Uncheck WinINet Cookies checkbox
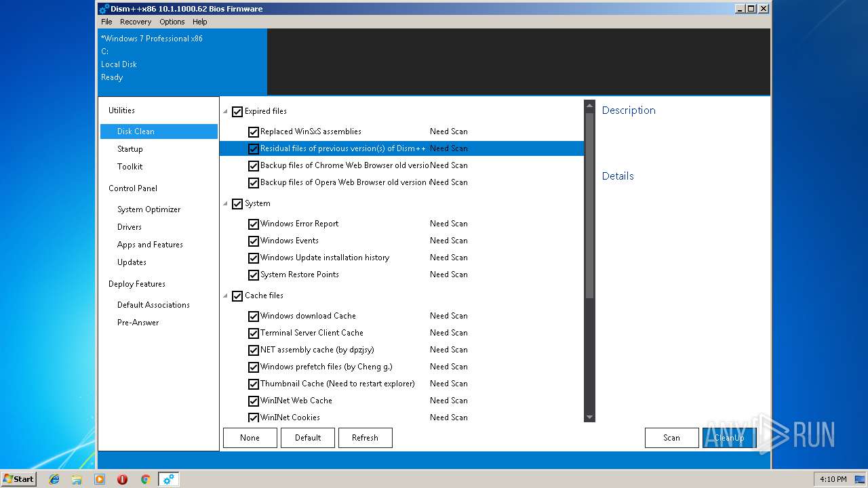The height and width of the screenshot is (488, 868). point(254,418)
